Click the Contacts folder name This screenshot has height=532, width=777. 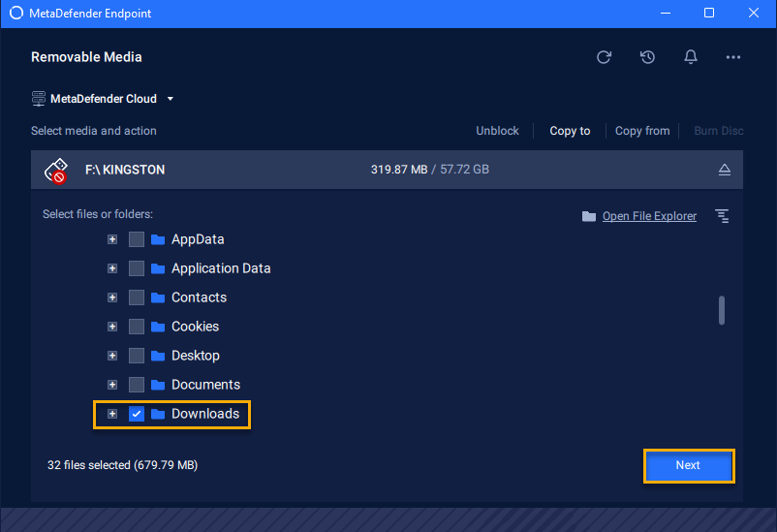pyautogui.click(x=200, y=297)
